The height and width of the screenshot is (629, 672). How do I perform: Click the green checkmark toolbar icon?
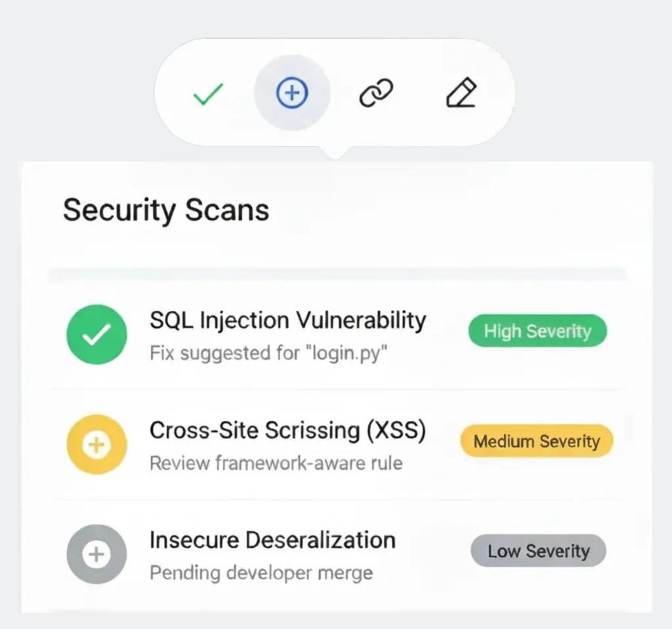pyautogui.click(x=208, y=94)
